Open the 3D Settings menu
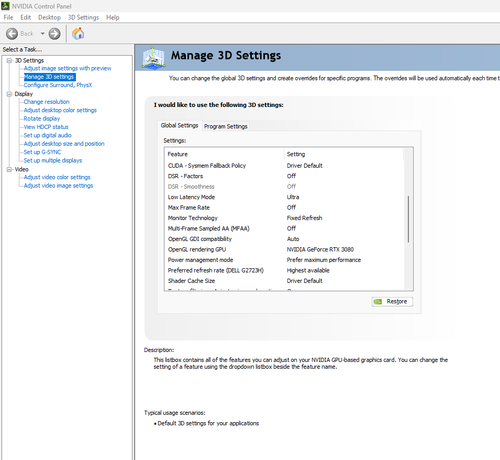The image size is (500, 460). coord(83,17)
